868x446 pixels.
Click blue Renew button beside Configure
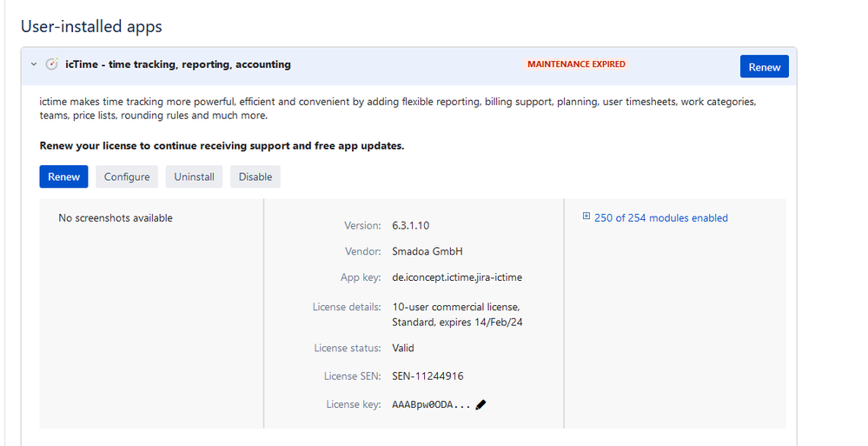click(x=63, y=176)
